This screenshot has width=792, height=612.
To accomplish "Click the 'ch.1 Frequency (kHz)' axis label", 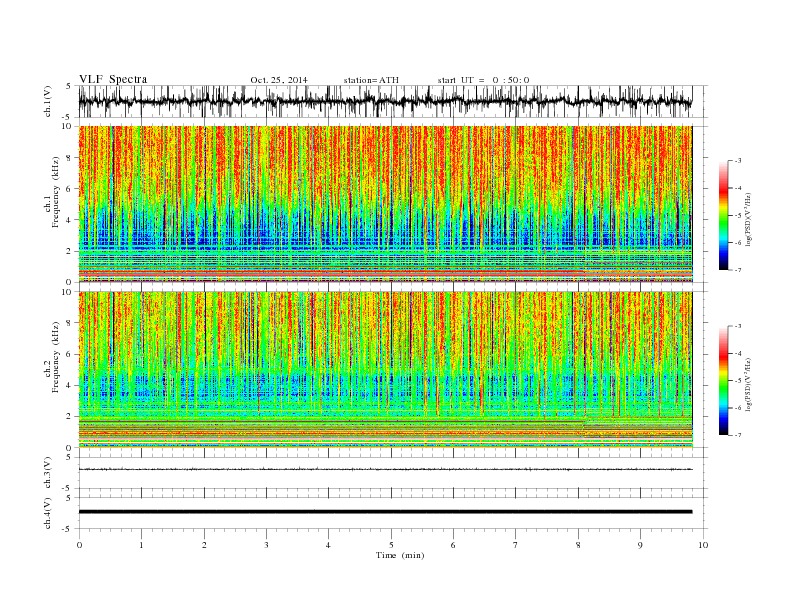I will point(52,192).
